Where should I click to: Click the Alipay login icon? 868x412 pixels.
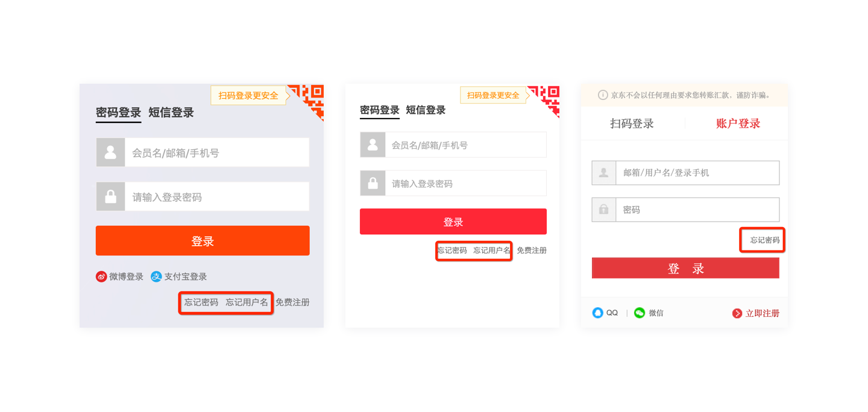coord(156,276)
